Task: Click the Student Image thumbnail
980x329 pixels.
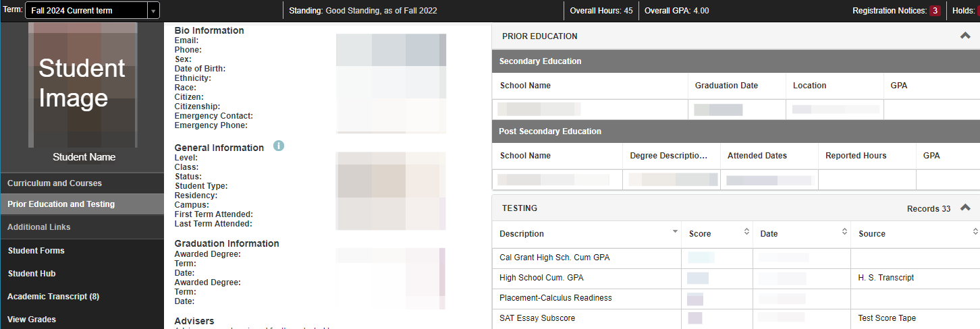Action: 82,84
